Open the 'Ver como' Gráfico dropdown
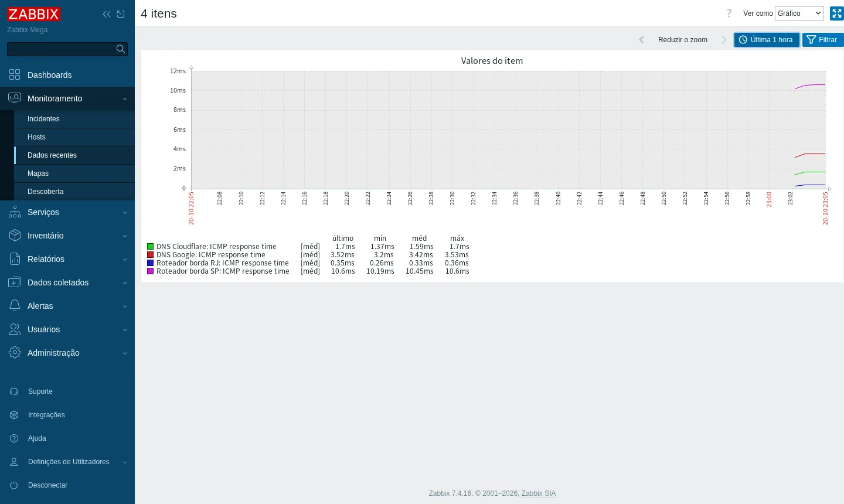This screenshot has height=504, width=844. tap(799, 13)
